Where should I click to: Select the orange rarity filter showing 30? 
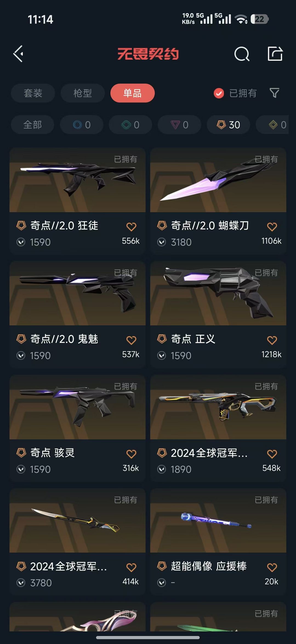[228, 125]
